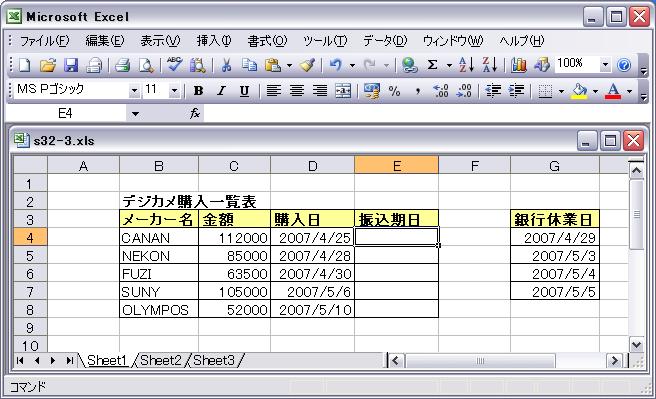Toggle Underline formatting button
Image resolution: width=656 pixels, height=399 pixels.
244,91
